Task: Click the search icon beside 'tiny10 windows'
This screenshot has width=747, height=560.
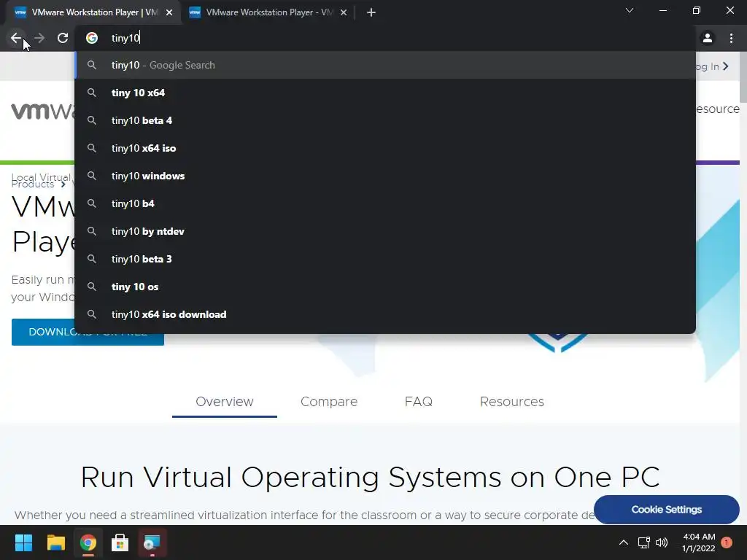Action: (x=92, y=176)
